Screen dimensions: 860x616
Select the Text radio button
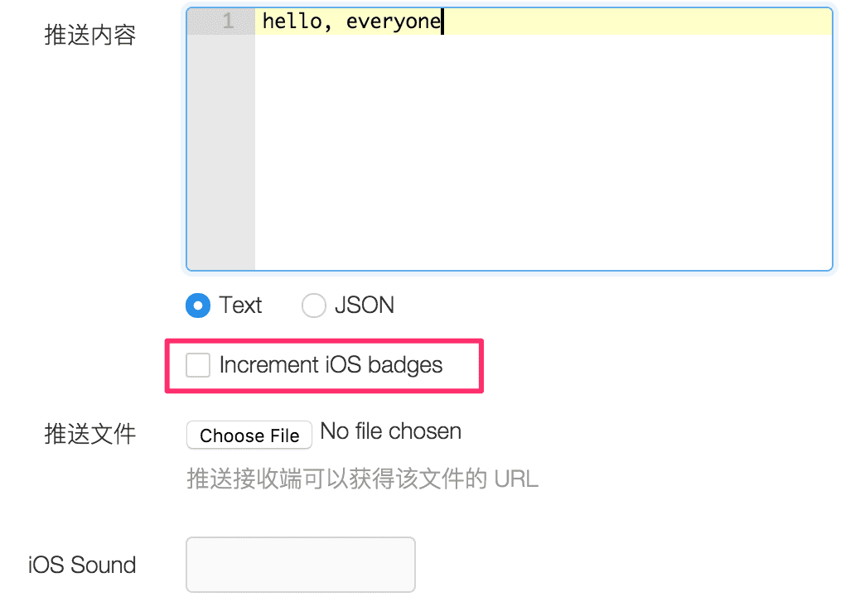pyautogui.click(x=198, y=306)
